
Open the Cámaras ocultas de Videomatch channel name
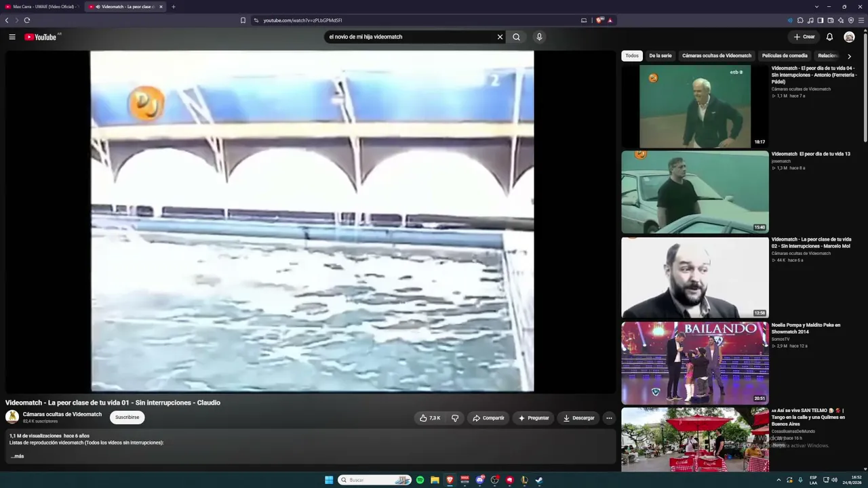coord(62,414)
